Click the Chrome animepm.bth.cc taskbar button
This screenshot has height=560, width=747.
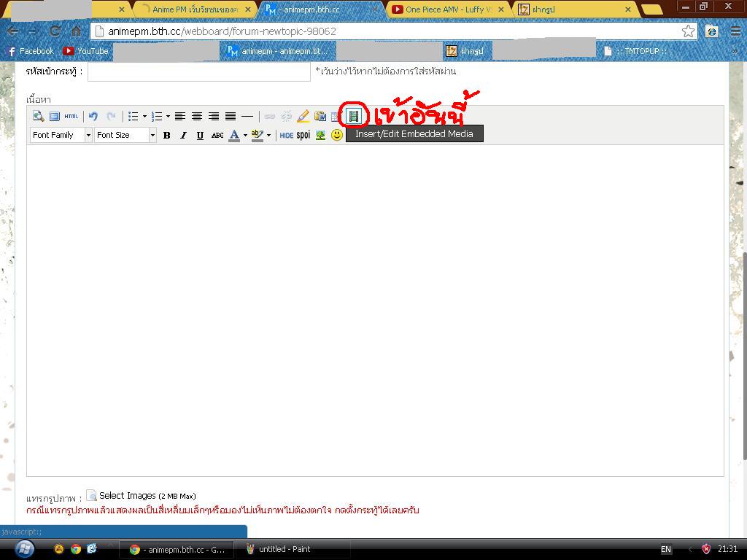177,550
